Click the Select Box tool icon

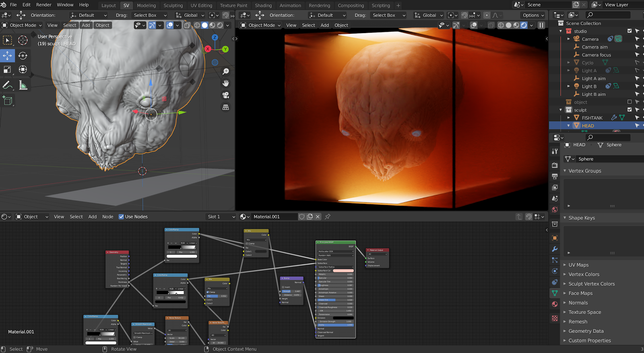[8, 40]
